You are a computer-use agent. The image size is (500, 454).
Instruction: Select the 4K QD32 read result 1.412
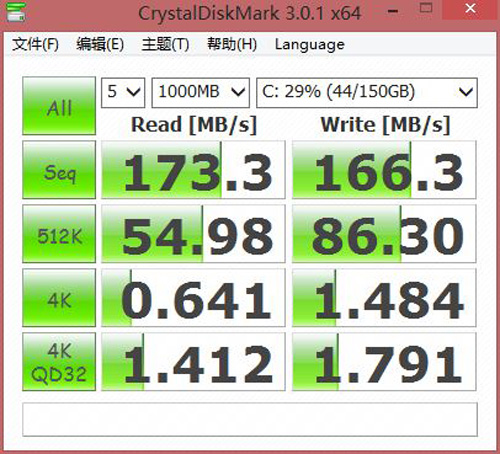(x=193, y=362)
